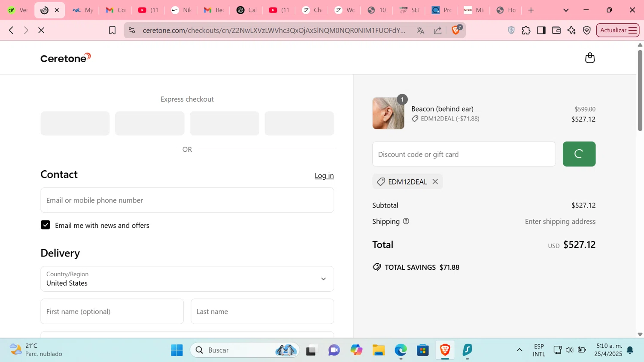
Task: Open the extensions puzzle icon
Action: (526, 30)
